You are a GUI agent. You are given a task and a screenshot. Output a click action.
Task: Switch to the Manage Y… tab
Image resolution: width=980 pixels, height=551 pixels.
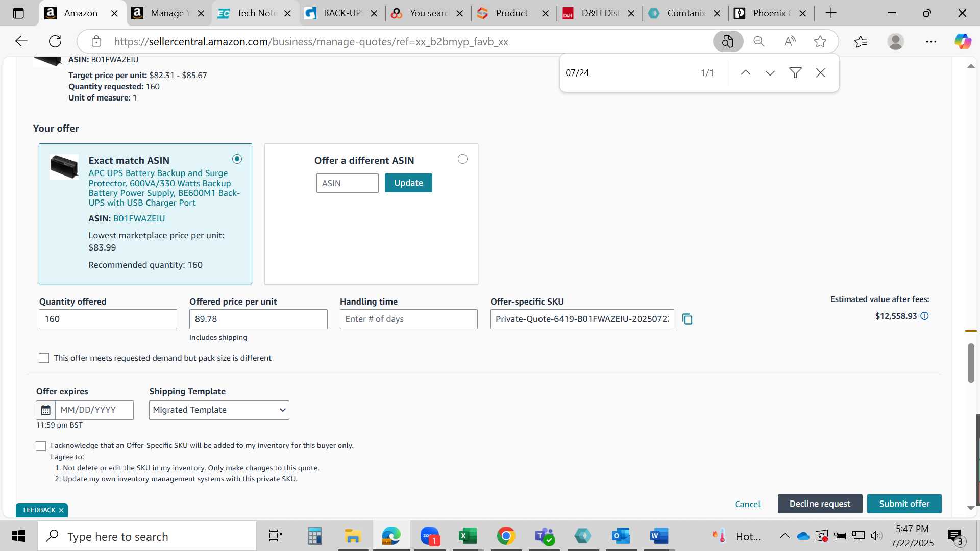167,13
